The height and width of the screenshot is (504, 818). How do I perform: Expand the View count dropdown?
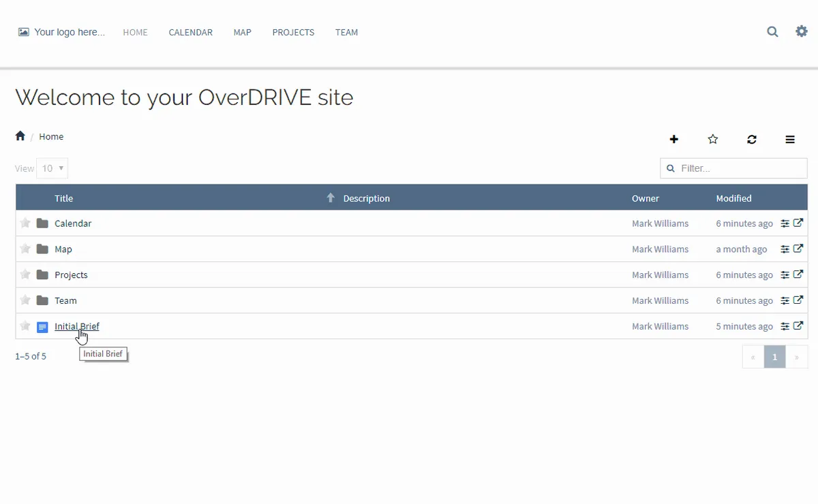click(52, 168)
